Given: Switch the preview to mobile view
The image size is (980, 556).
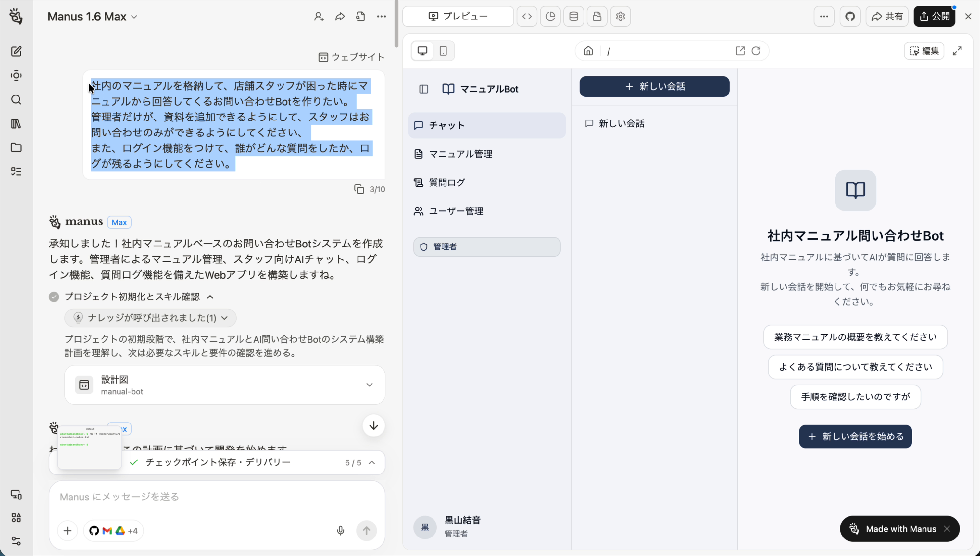Looking at the screenshot, I should click(x=443, y=50).
